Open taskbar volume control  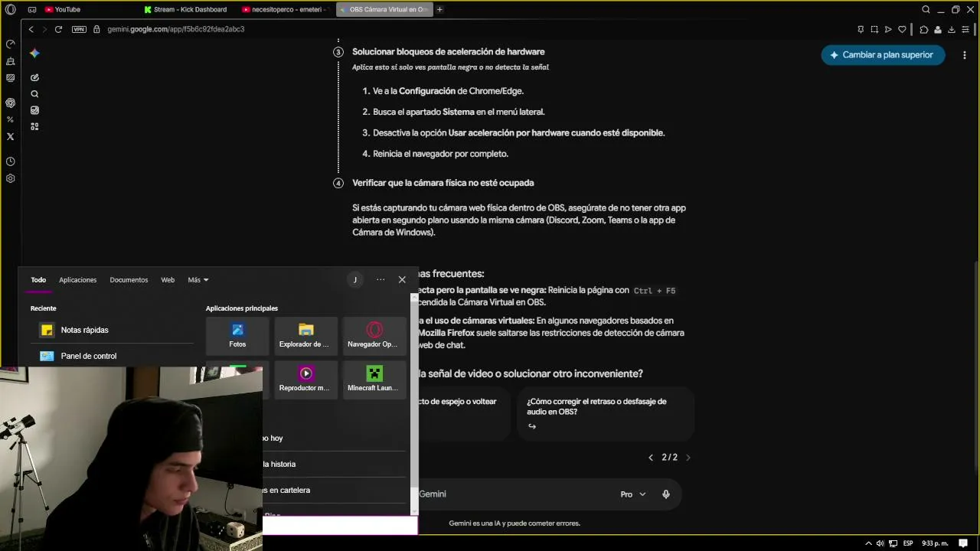pos(880,543)
